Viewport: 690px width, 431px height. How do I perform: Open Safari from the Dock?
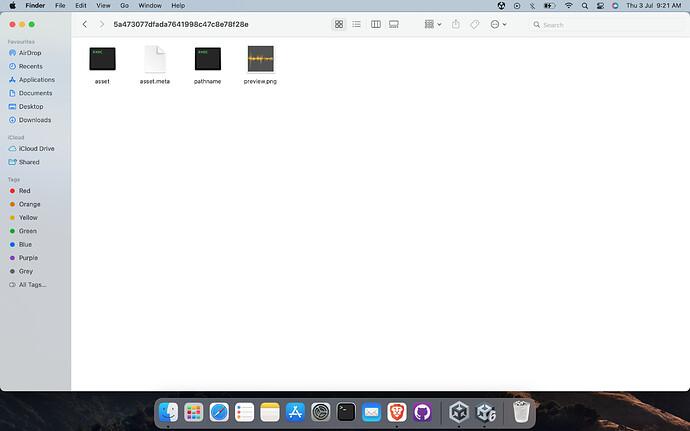click(219, 413)
